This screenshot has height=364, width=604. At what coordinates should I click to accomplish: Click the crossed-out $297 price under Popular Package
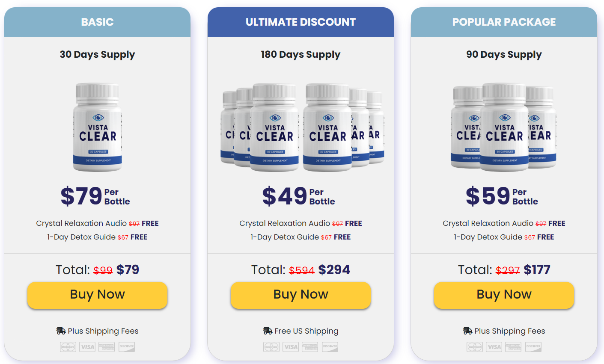pyautogui.click(x=508, y=269)
